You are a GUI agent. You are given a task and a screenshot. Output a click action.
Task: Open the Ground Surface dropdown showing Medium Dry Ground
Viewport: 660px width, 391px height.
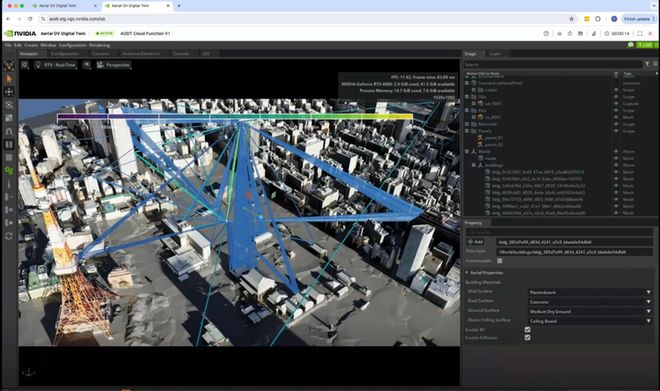coord(590,311)
